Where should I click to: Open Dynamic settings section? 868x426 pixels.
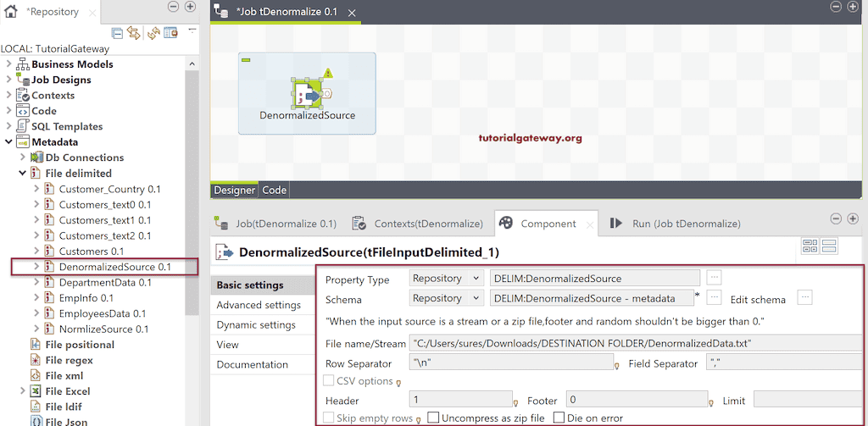point(256,324)
